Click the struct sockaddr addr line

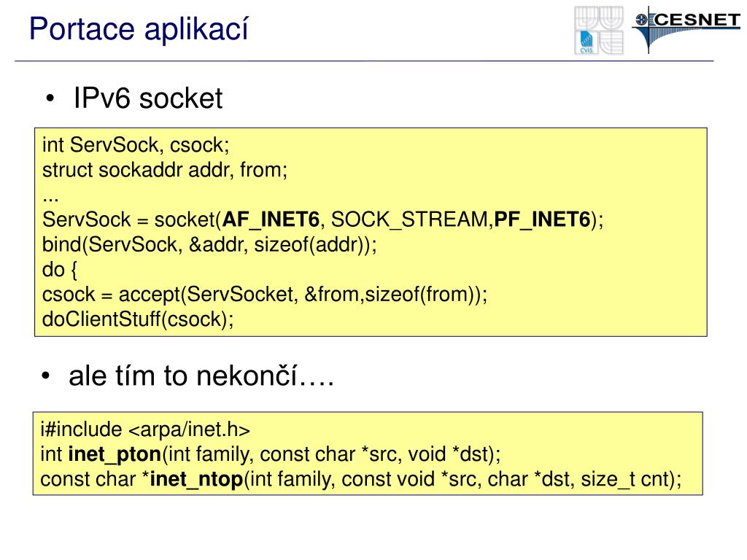pyautogui.click(x=165, y=170)
